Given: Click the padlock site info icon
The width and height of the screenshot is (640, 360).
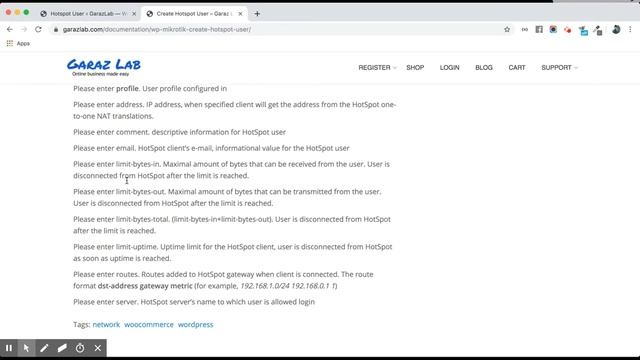Looking at the screenshot, I should click(x=56, y=29).
